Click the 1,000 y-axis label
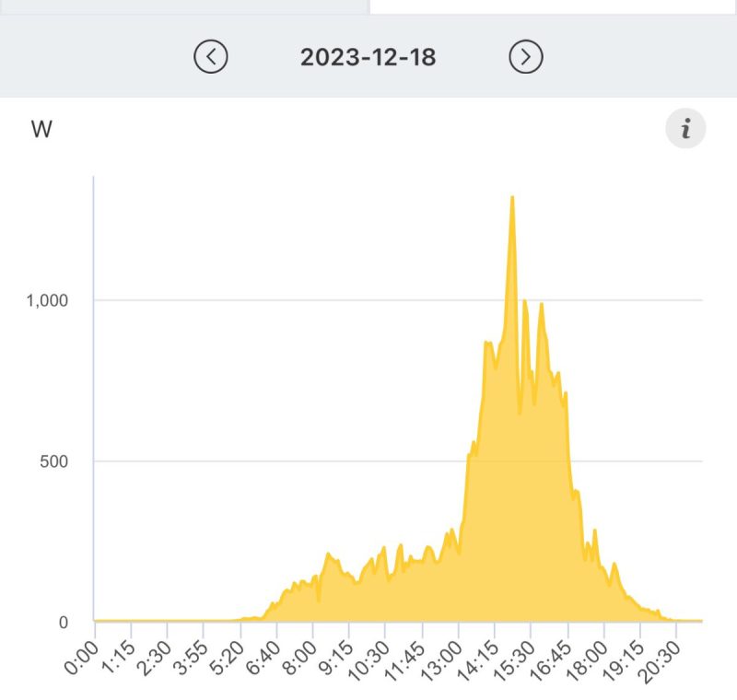Screen dimensions: 737x700 pyautogui.click(x=48, y=300)
